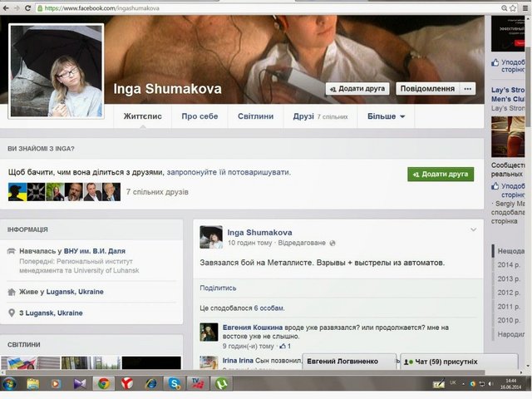Screen dimensions: 532x399
Task: Click first Уподобати сторінку thumbs-up icon
Action: click(495, 62)
